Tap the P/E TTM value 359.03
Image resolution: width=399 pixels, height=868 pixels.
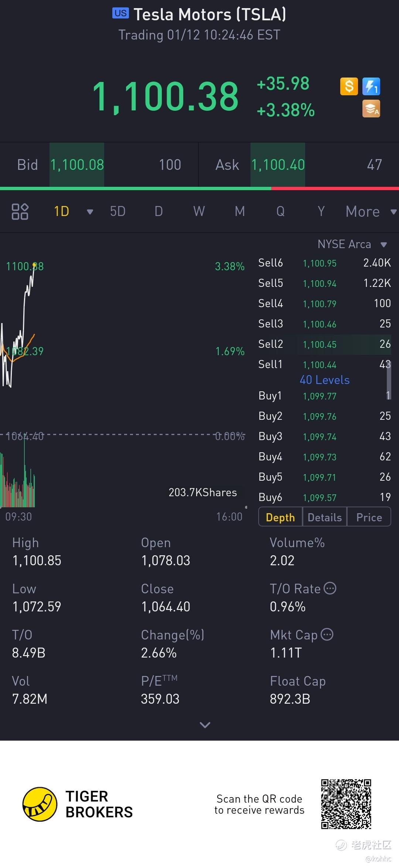tap(160, 699)
